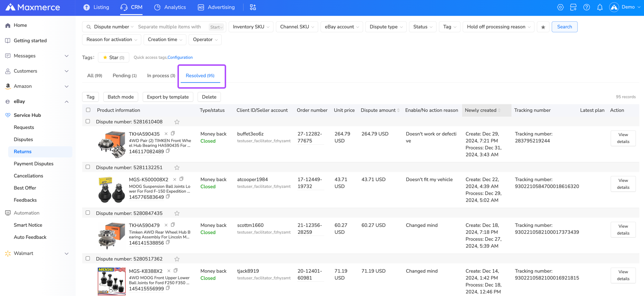Image resolution: width=644 pixels, height=296 pixels.
Task: Sort by Dispute amount column arrows
Action: [x=398, y=110]
